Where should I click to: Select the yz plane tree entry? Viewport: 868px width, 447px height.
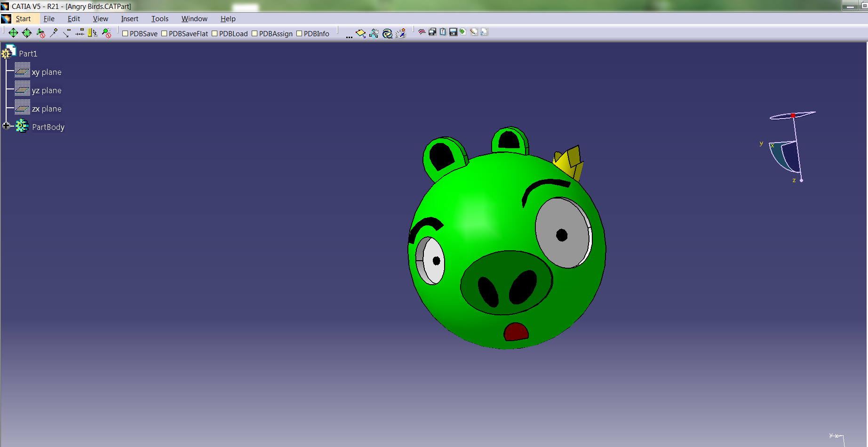[x=47, y=90]
